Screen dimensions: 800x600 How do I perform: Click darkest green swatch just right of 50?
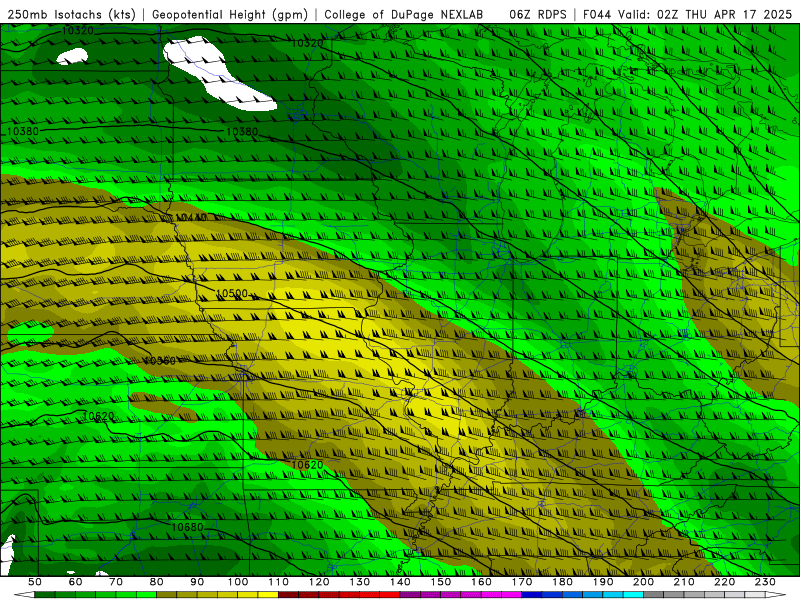(45, 595)
